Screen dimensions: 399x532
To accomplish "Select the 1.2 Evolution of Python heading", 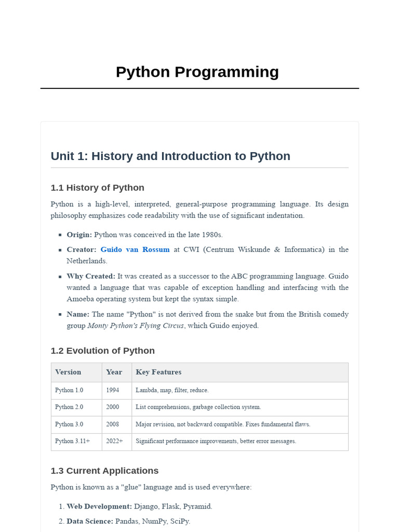I will (102, 351).
